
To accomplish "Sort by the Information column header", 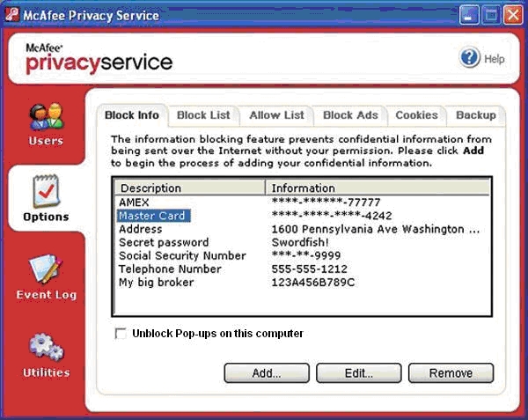I will point(378,188).
